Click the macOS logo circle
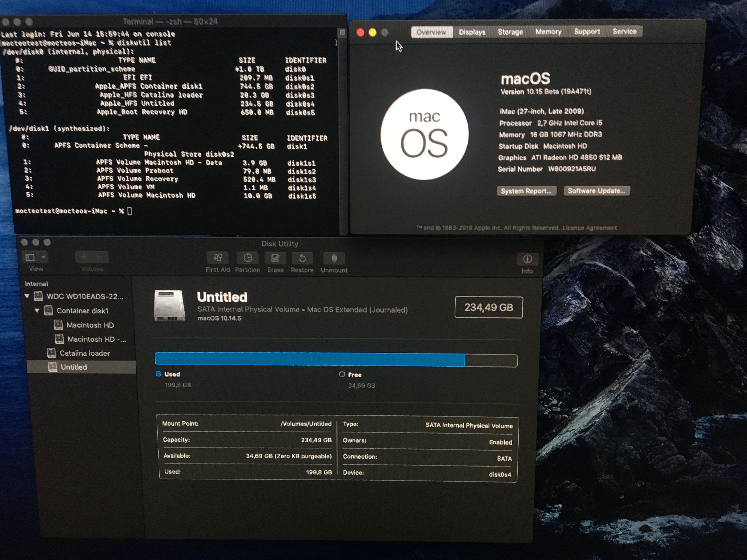This screenshot has width=747, height=560. click(x=424, y=134)
